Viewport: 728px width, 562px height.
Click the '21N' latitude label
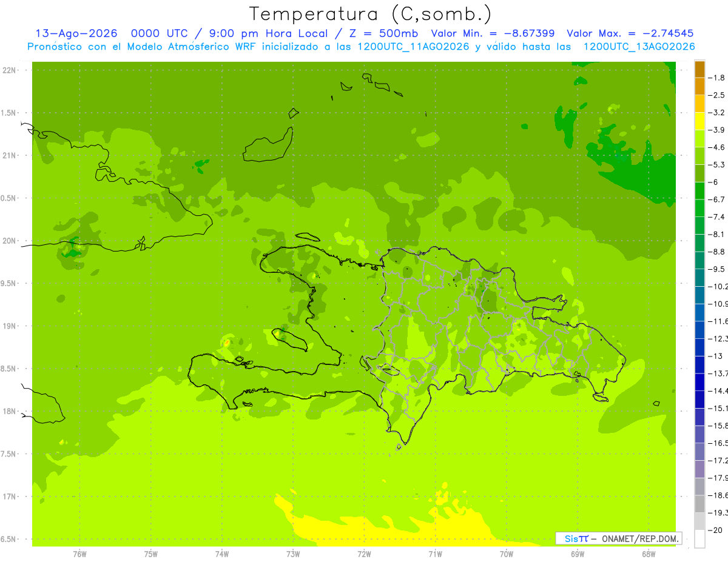[10, 156]
